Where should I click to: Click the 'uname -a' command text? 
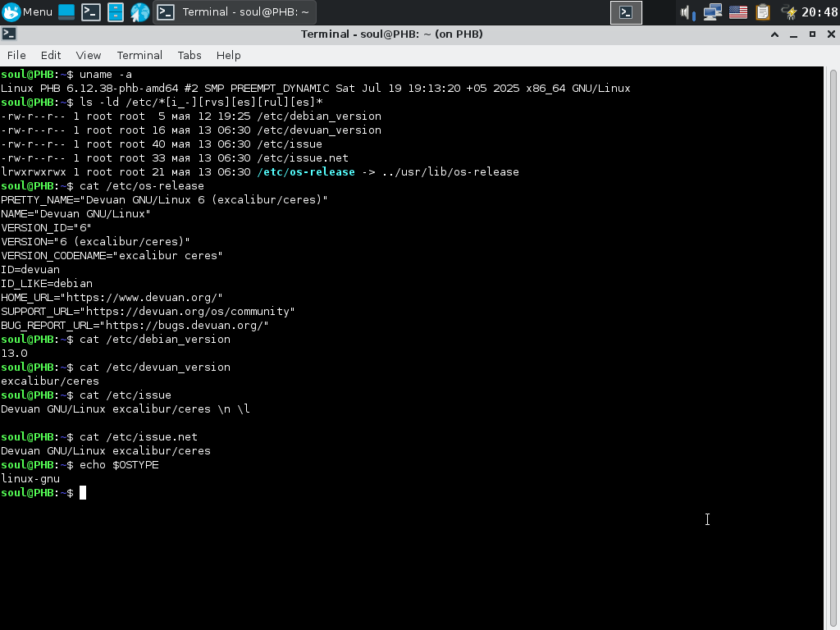106,75
